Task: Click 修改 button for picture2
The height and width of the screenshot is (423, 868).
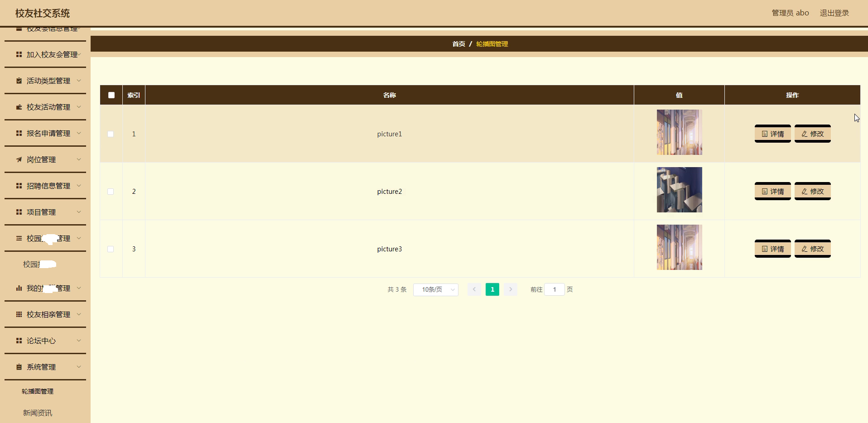Action: tap(813, 191)
